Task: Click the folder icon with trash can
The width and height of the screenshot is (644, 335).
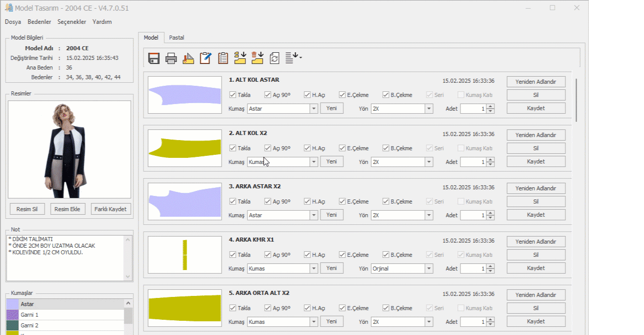Action: (257, 58)
